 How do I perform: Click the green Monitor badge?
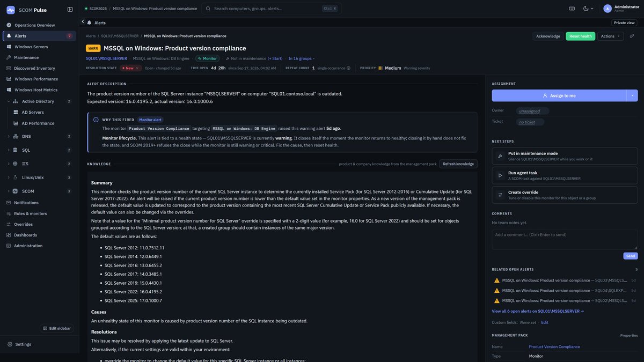point(208,58)
